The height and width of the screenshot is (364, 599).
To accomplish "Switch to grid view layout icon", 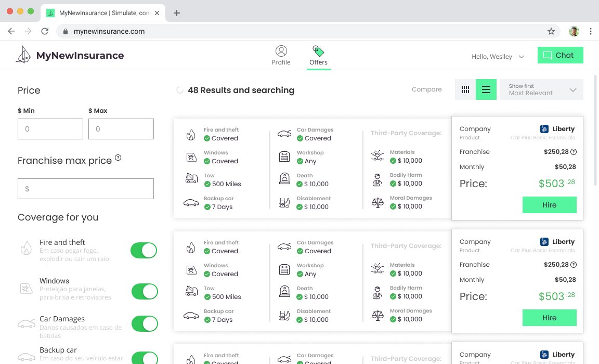I will (x=465, y=89).
